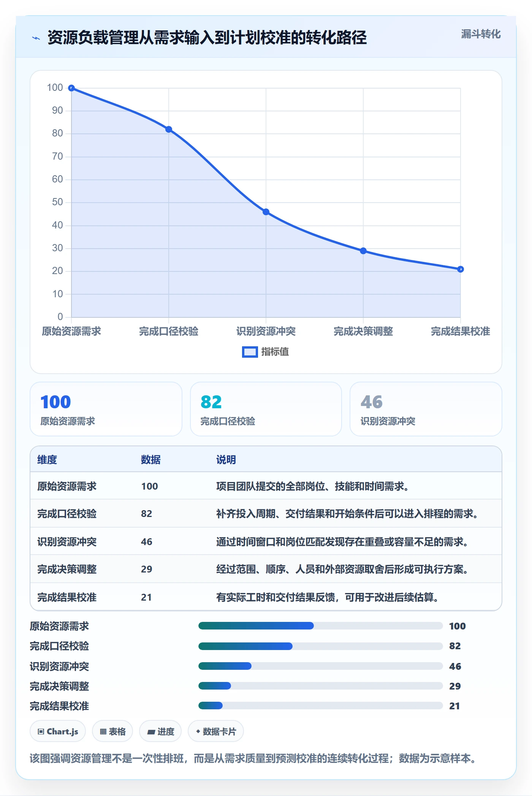Image resolution: width=532 pixels, height=796 pixels.
Task: Click the 完成决策调整 x-axis label
Action: point(363,331)
